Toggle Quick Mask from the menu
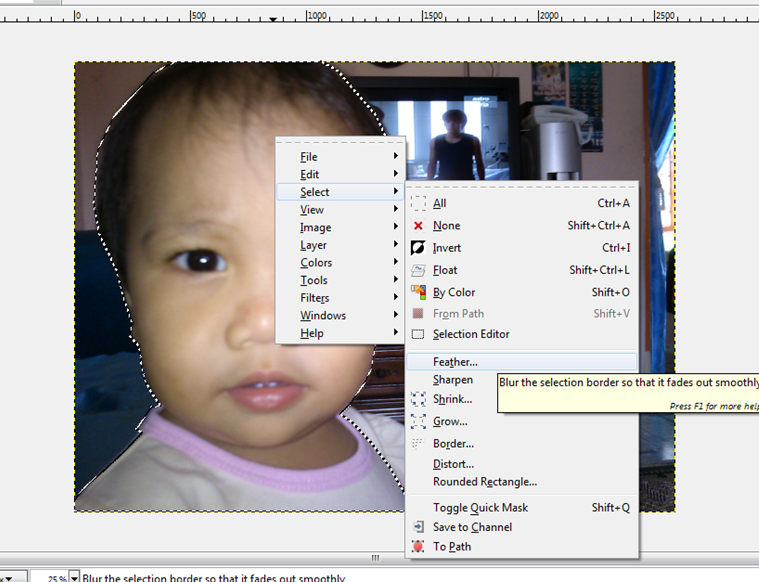Screen dimensions: 759x582 (522, 507)
